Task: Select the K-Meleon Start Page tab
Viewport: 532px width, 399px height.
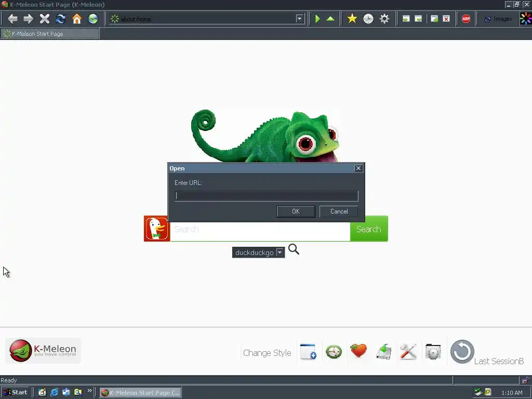Action: pos(50,34)
